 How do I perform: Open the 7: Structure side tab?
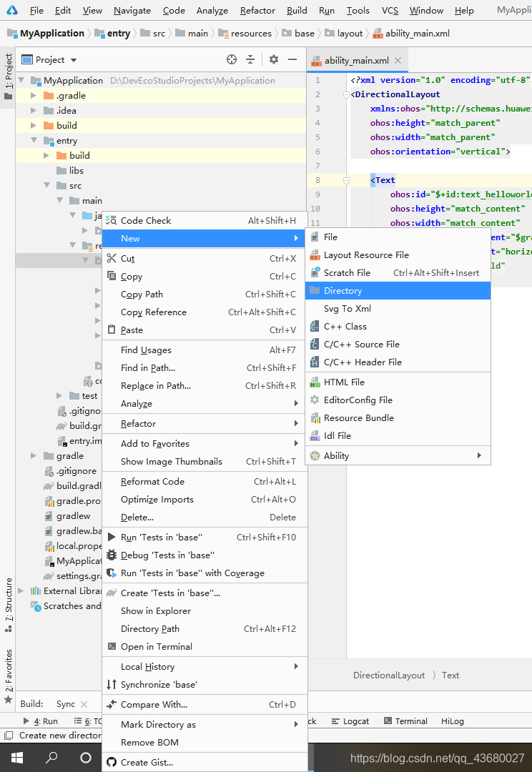8,605
